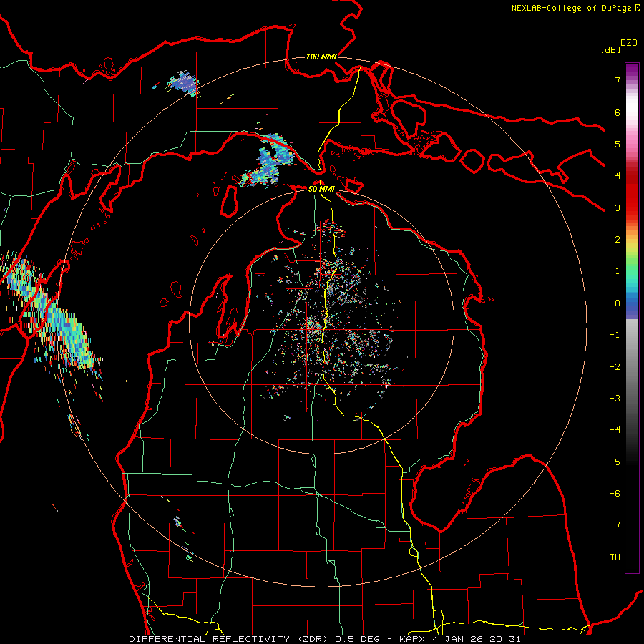The image size is (644, 644).
Task: Click the -5 value on color scale
Action: pos(615,462)
